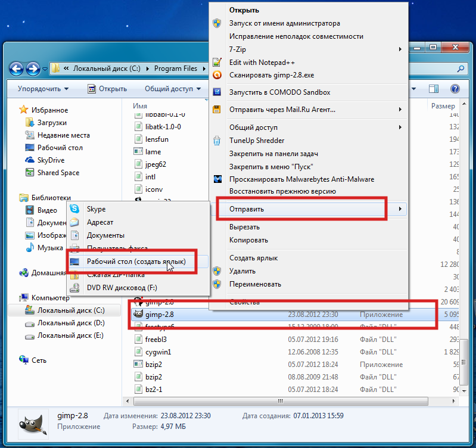Choose Рабочий стол (создать ярлык)
This screenshot has width=476, height=448.
click(138, 262)
